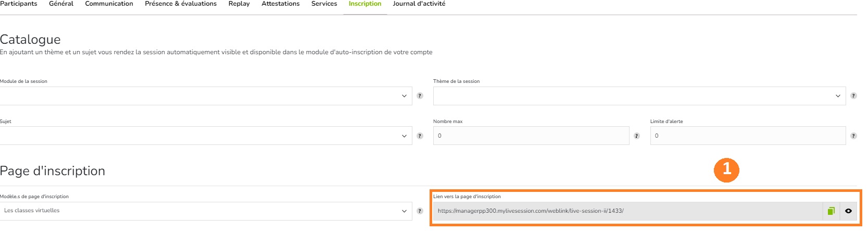Open the Présence & évaluations tab
This screenshot has height=231, width=868.
181,4
